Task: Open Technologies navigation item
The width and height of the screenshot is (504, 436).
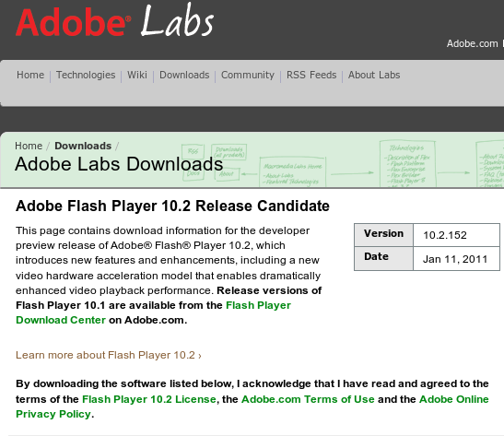Action: point(86,75)
